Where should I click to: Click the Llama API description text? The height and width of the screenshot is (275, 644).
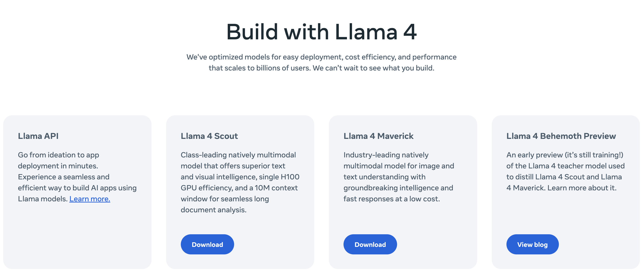[x=77, y=177]
